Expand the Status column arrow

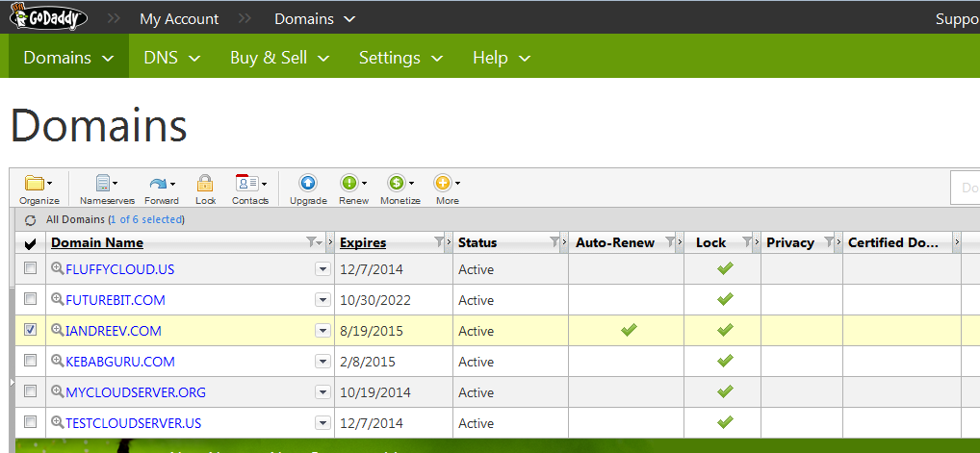pyautogui.click(x=564, y=241)
